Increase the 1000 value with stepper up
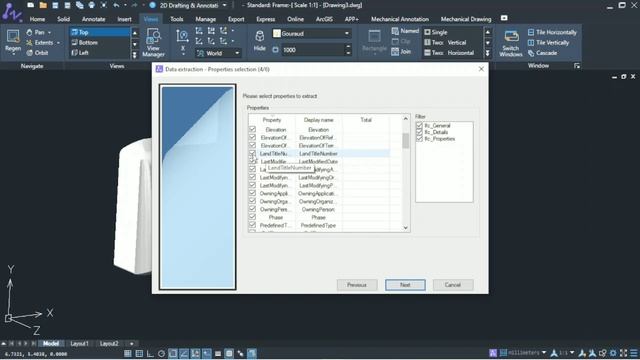 tap(348, 47)
